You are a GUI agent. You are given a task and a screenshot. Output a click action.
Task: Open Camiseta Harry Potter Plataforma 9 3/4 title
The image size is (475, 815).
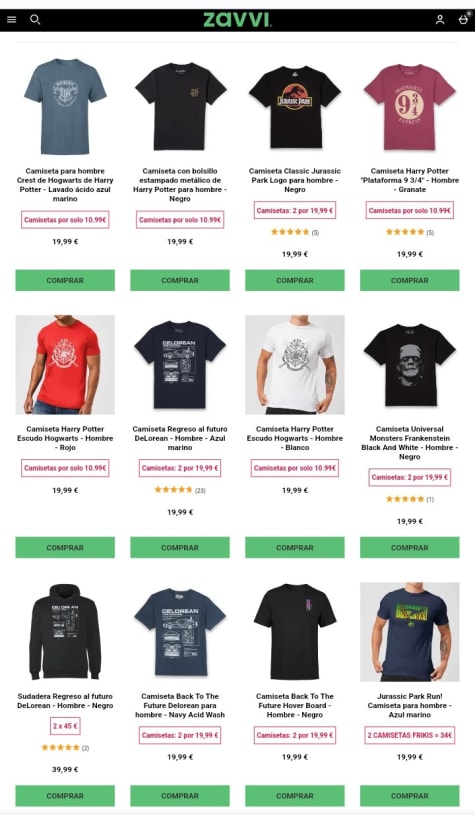[x=410, y=180]
